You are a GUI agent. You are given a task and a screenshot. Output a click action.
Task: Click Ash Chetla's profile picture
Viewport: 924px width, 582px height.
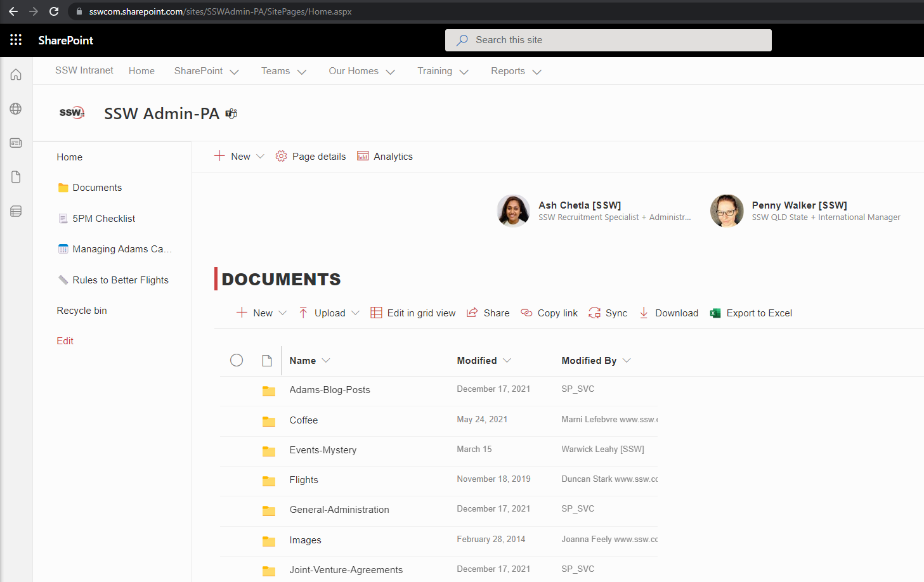point(513,210)
